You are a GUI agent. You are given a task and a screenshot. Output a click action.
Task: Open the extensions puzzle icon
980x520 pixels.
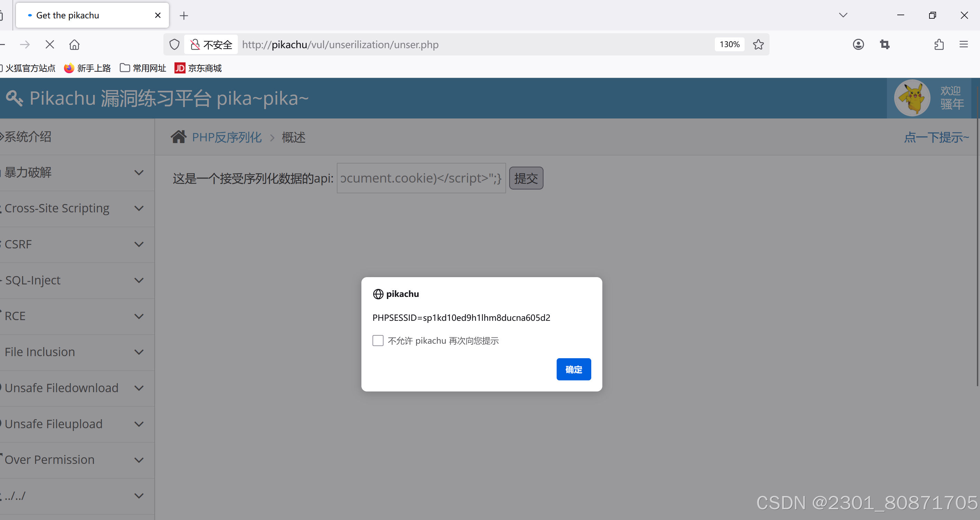click(938, 45)
